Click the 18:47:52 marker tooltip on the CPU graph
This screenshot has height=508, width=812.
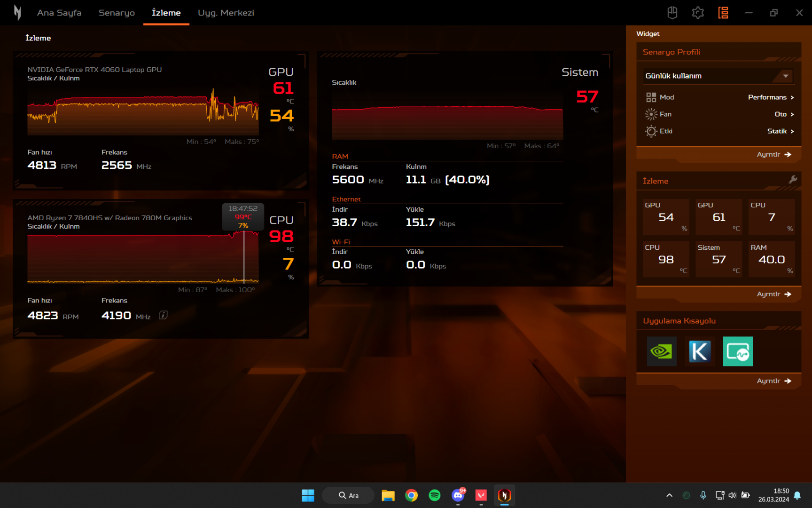[243, 217]
